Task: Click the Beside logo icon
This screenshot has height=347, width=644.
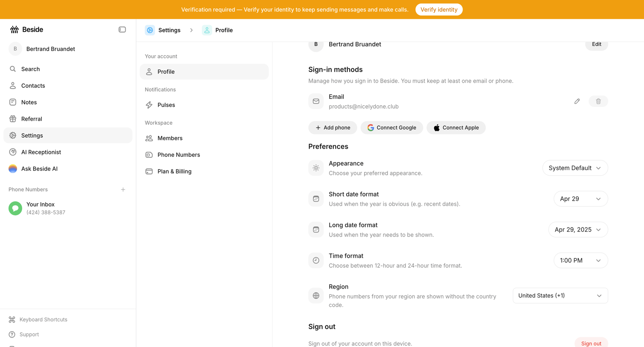Action: click(14, 29)
